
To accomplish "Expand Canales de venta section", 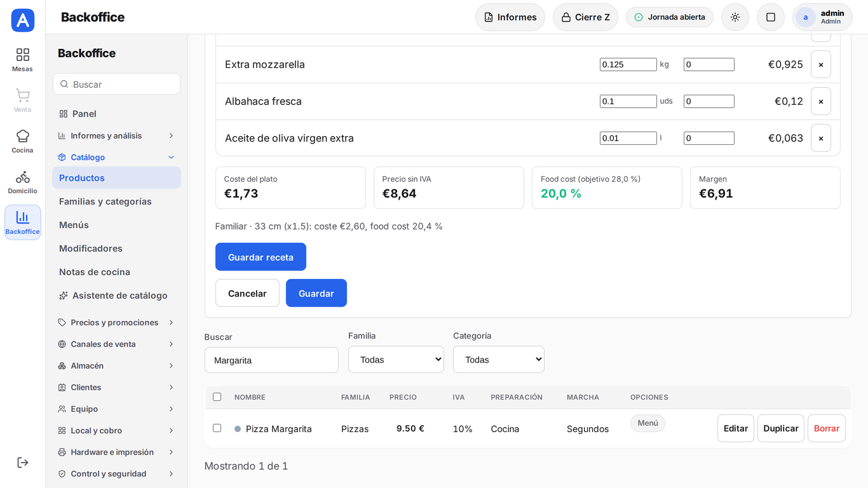I will pos(116,344).
